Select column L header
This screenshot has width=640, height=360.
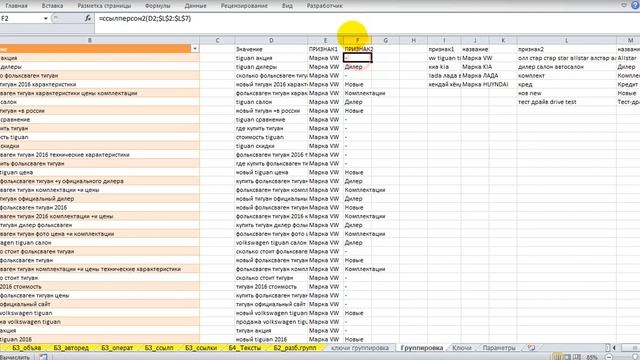click(567, 40)
